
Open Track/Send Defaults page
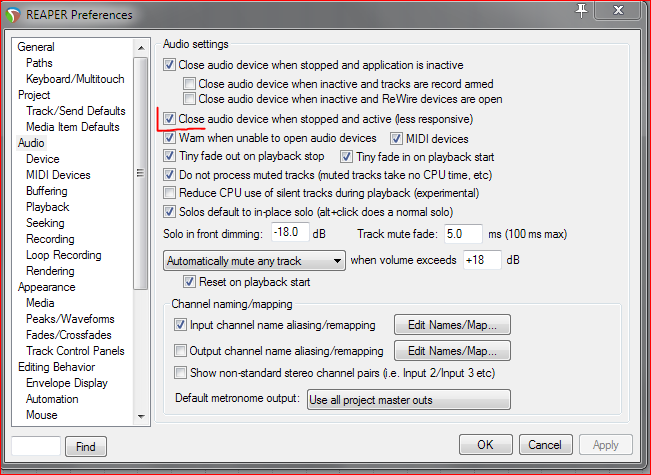(76, 111)
